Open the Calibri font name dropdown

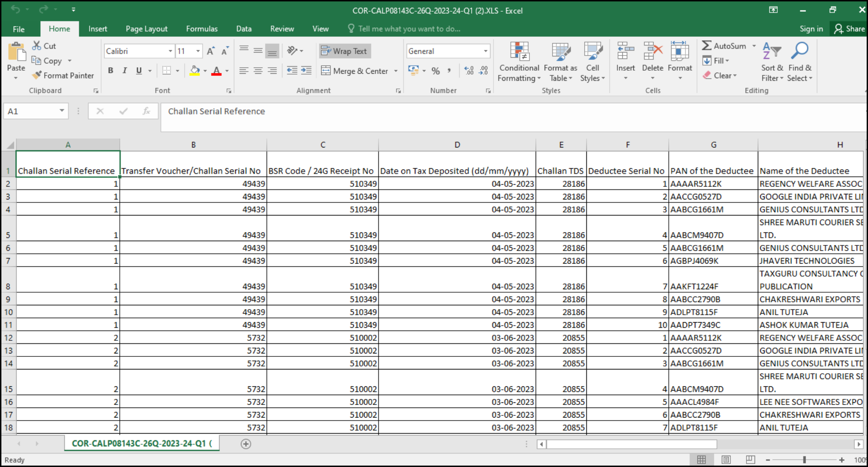click(171, 51)
